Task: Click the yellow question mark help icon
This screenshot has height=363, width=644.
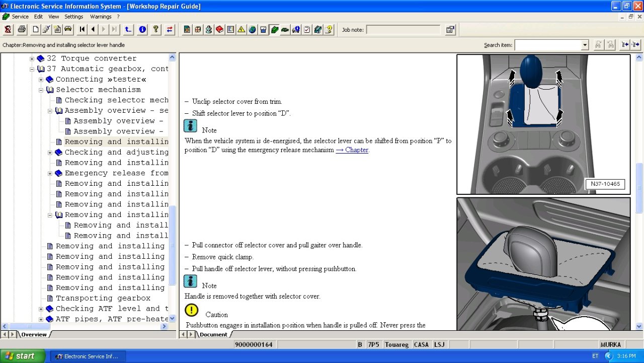Action: (156, 30)
